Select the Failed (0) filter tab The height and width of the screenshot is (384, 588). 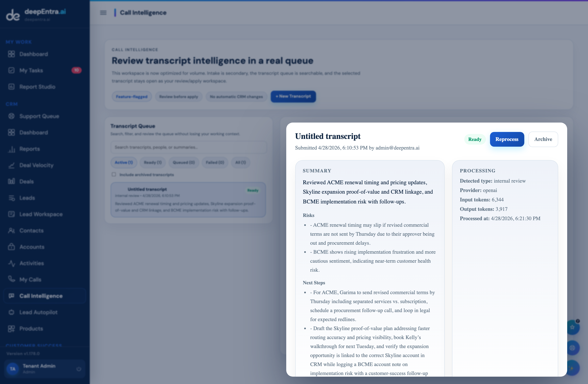click(x=215, y=162)
